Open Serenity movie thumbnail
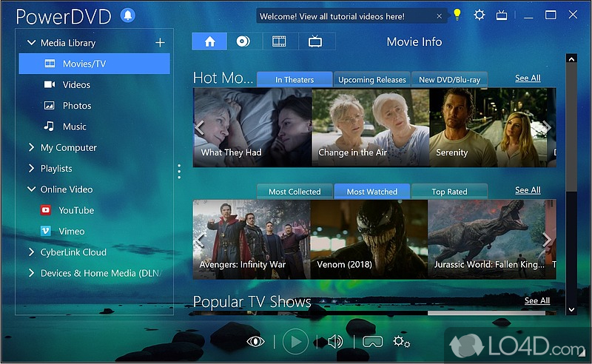This screenshot has width=592, height=364. tap(488, 127)
